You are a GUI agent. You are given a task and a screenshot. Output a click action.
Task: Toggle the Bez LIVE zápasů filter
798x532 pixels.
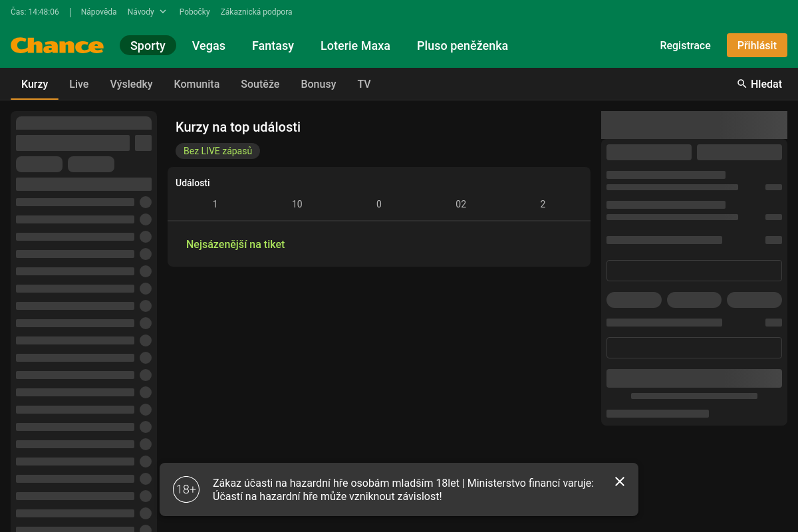point(217,151)
